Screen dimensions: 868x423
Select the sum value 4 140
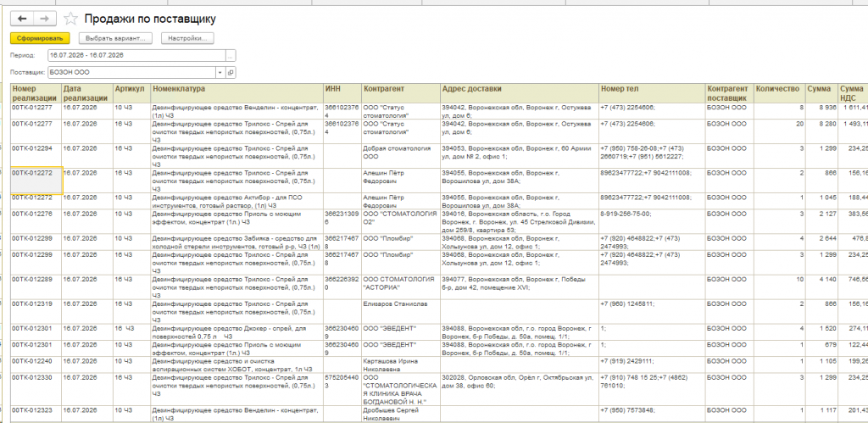tap(821, 287)
